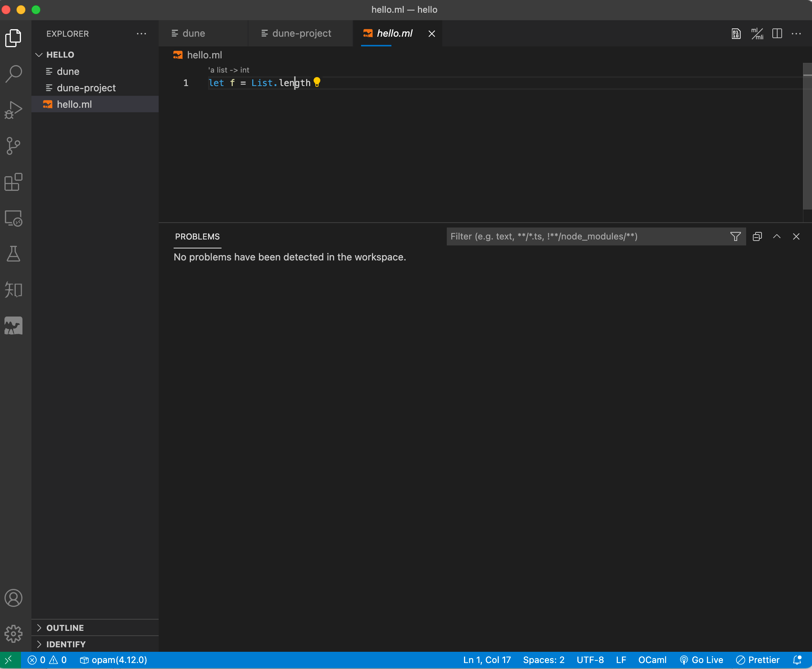Toggle maximize panel size chevron

pos(776,236)
